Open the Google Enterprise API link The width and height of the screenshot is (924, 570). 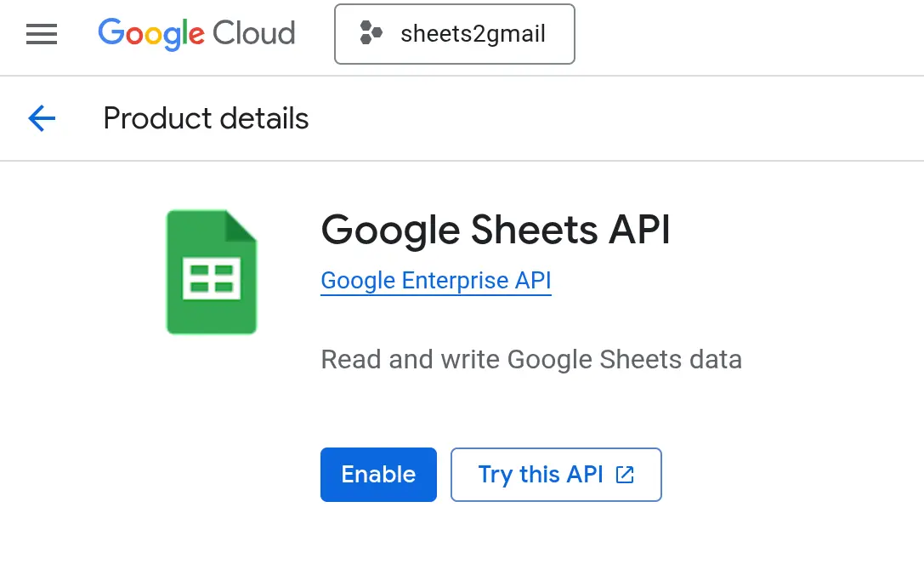click(x=435, y=281)
